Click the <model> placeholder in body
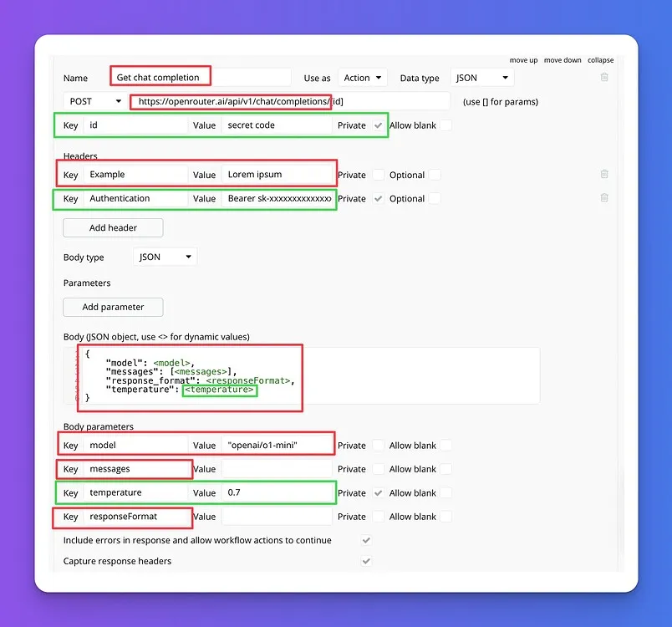 [x=171, y=363]
